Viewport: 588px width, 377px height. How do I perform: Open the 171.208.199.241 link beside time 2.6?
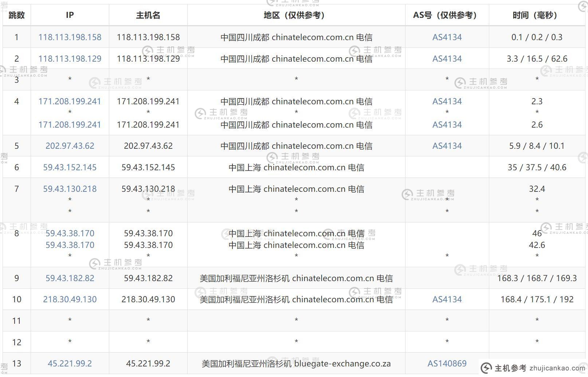tap(70, 125)
